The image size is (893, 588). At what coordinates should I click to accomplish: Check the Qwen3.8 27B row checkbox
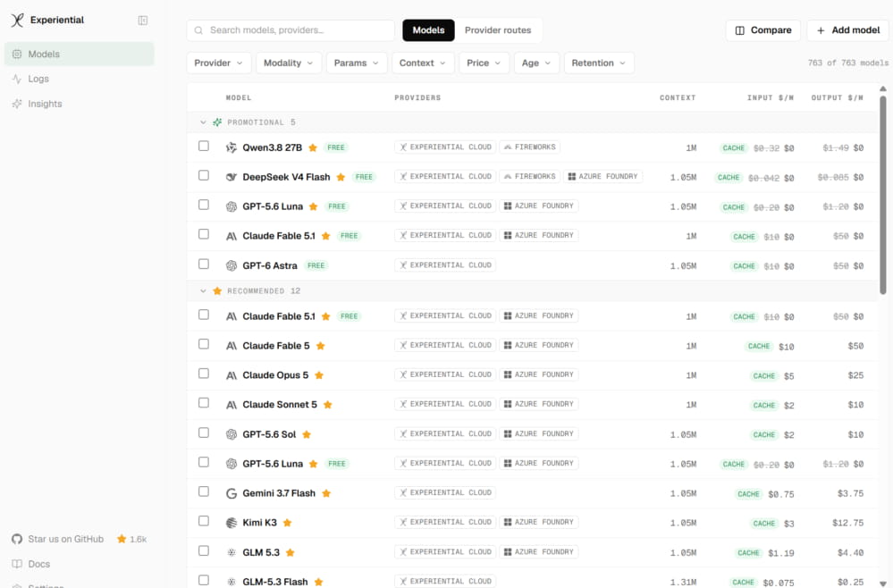coord(203,146)
